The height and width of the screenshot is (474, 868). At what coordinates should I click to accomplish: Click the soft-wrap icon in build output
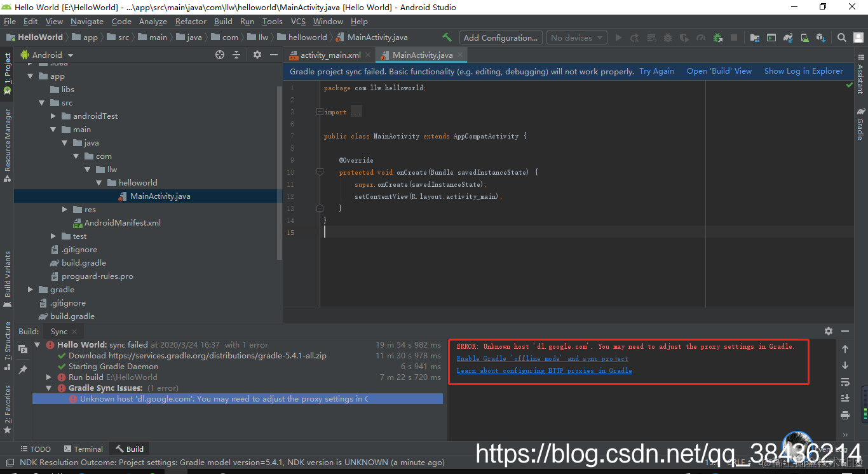[844, 382]
